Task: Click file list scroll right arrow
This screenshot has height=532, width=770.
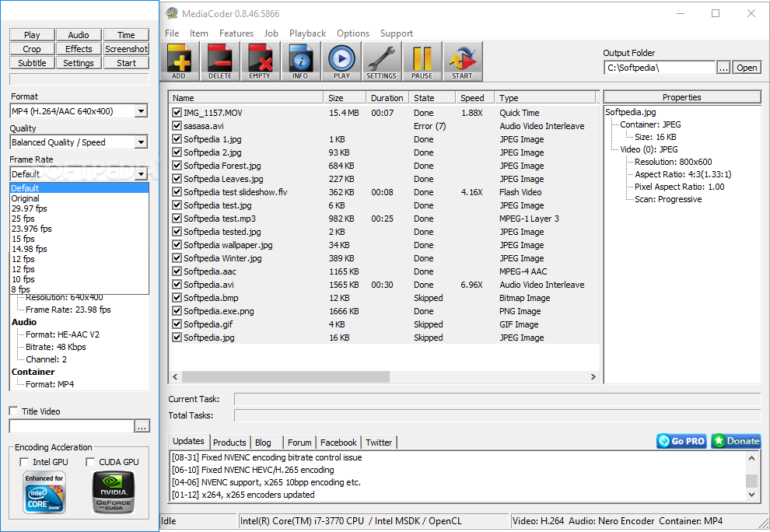Action: click(593, 376)
